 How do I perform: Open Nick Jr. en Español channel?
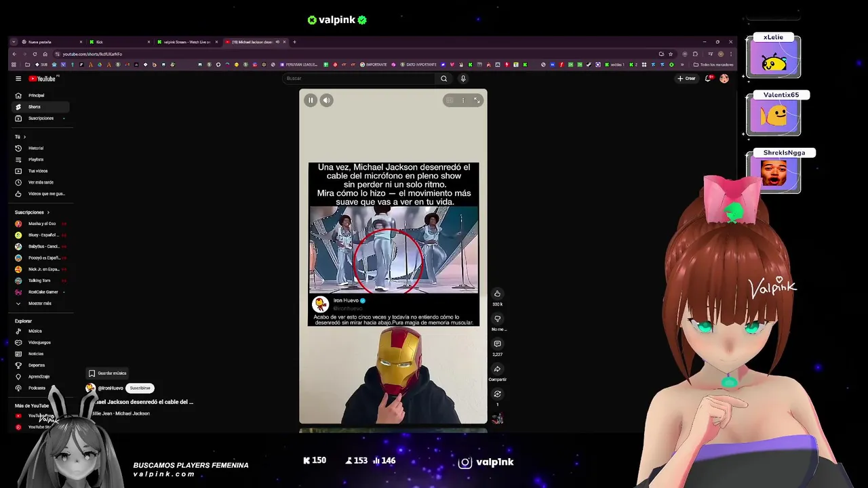click(x=41, y=269)
